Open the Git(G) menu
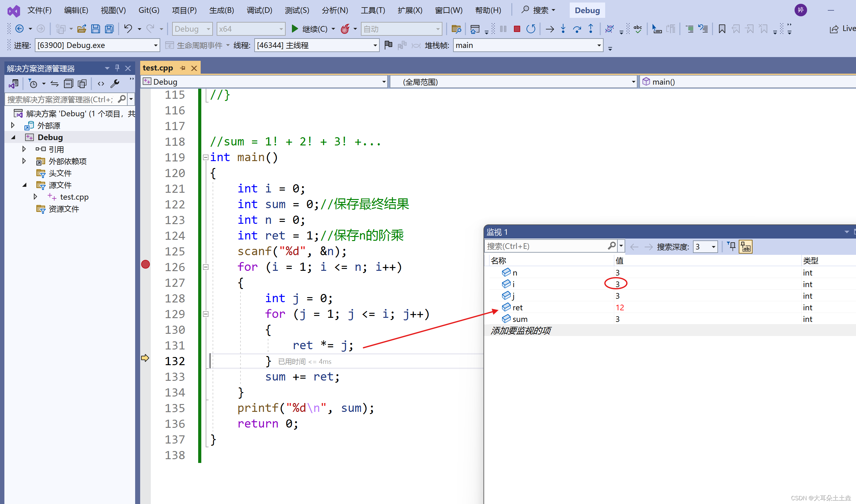Screen dimensions: 856x504 pos(149,10)
